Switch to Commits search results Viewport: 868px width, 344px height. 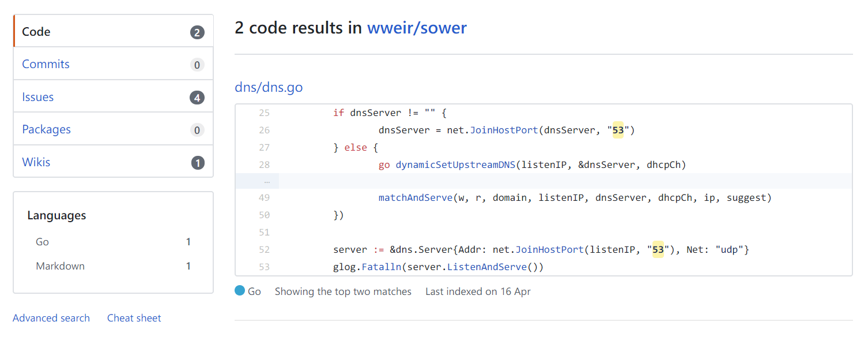point(113,64)
